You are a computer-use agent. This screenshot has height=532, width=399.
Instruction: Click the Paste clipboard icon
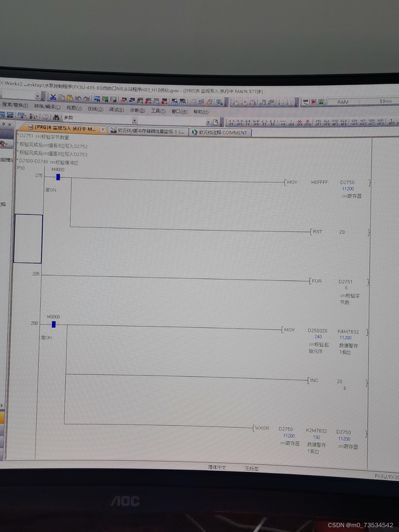(70, 98)
